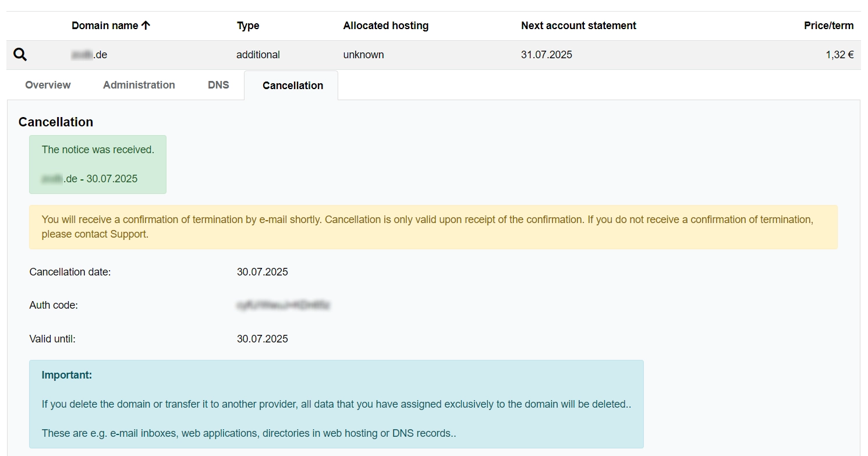Click the yellow confirmation of termination notice

[x=433, y=227]
